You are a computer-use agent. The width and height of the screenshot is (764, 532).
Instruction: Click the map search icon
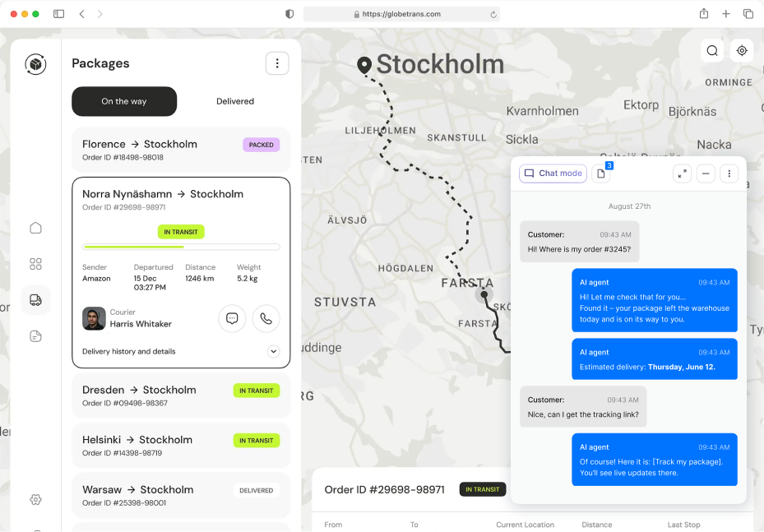point(712,51)
